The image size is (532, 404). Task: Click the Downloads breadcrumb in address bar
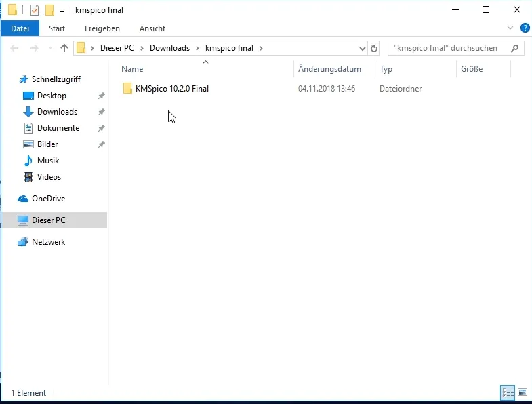169,48
